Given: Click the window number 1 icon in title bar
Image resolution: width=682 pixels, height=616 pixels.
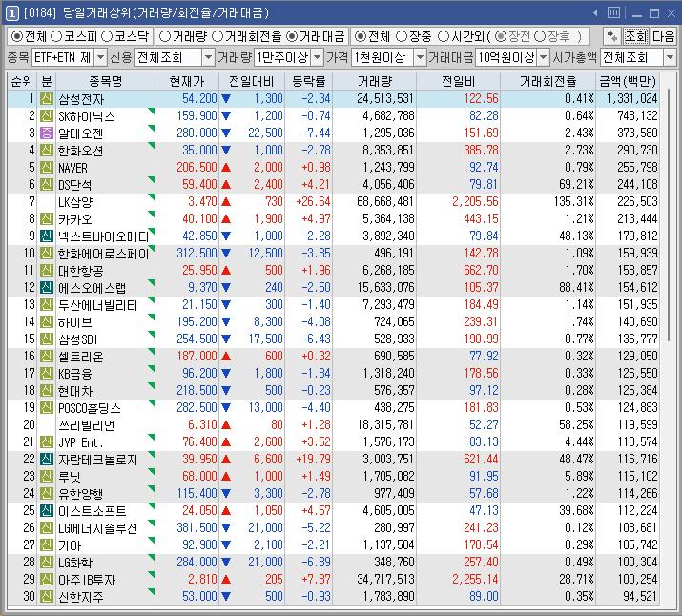Looking at the screenshot, I should point(11,13).
